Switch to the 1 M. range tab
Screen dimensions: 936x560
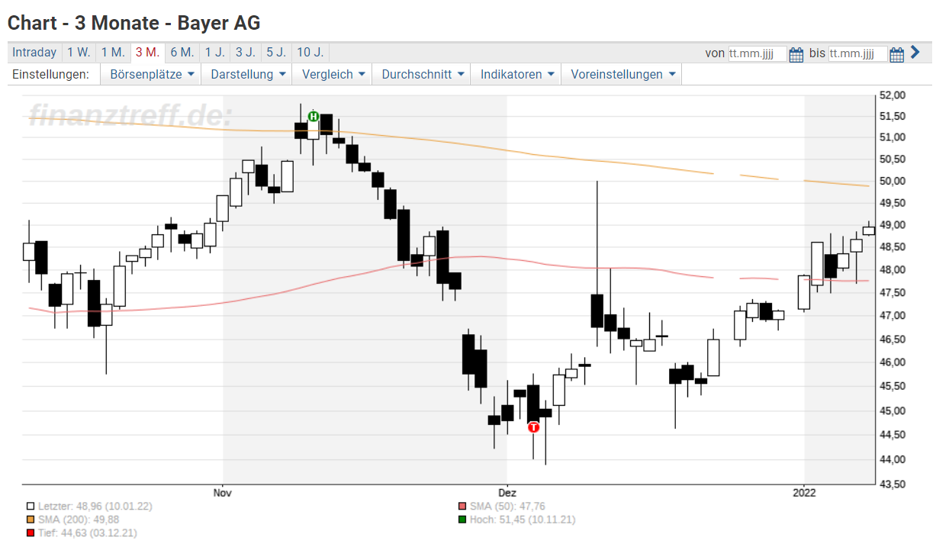pyautogui.click(x=113, y=53)
